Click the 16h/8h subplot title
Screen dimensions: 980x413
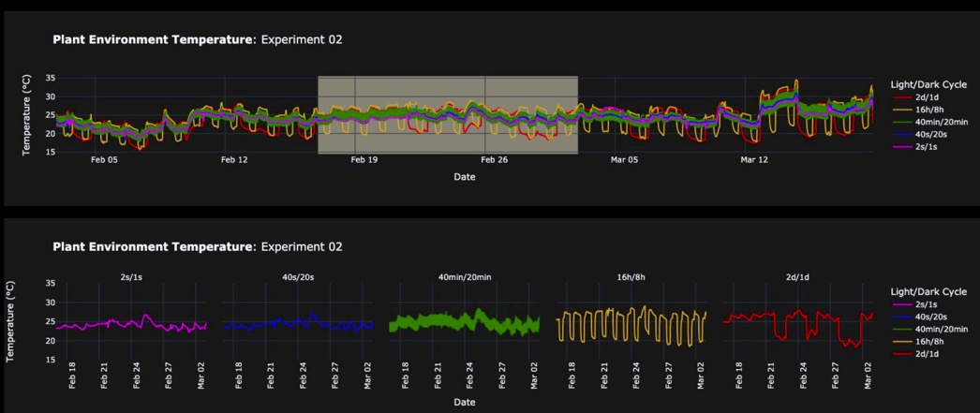[x=631, y=275]
